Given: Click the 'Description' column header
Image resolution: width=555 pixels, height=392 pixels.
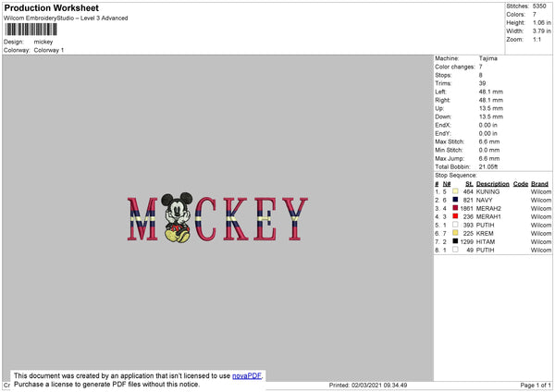Looking at the screenshot, I should coord(493,184).
